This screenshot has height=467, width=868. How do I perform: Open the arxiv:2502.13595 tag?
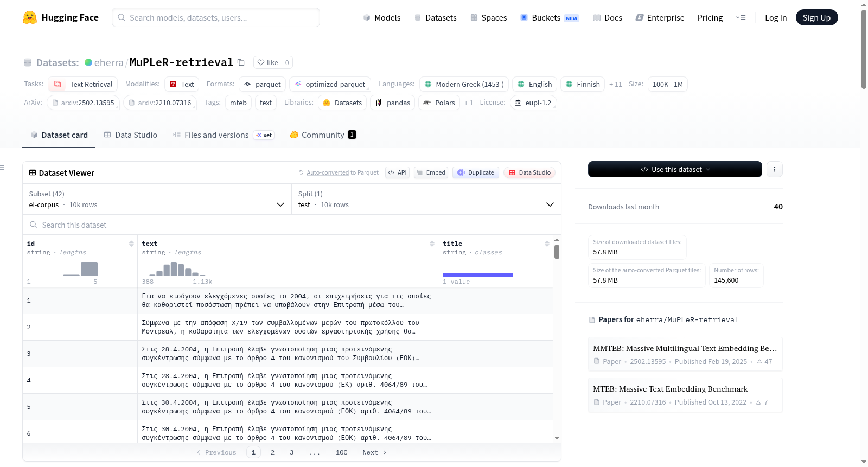point(83,103)
